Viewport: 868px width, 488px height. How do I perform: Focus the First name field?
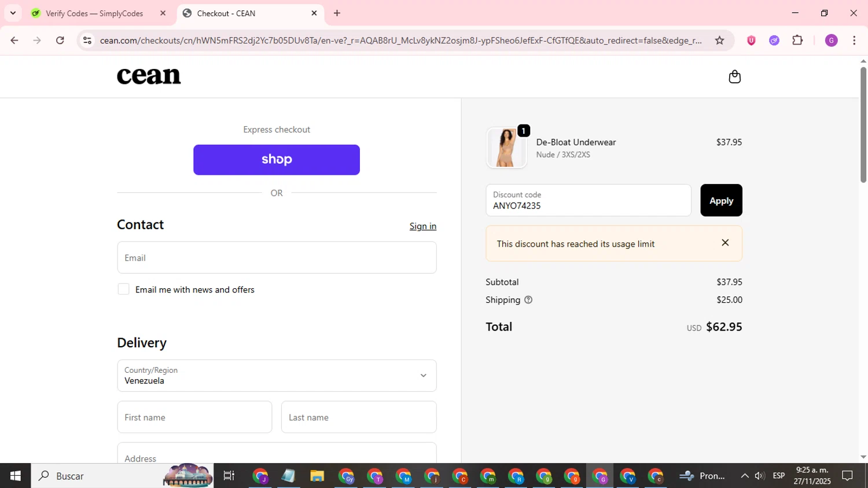click(x=194, y=417)
